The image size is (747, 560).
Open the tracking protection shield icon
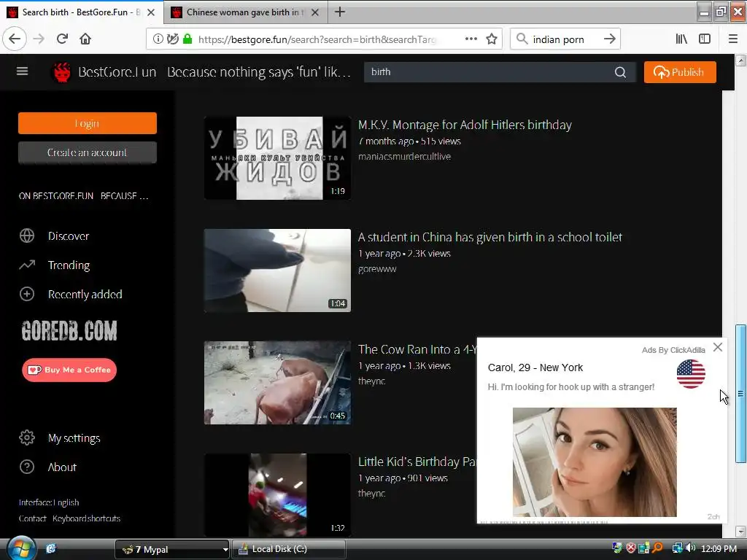pyautogui.click(x=173, y=39)
